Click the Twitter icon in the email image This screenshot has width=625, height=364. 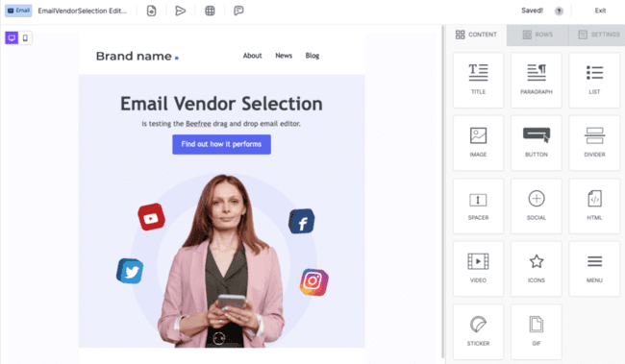(131, 271)
